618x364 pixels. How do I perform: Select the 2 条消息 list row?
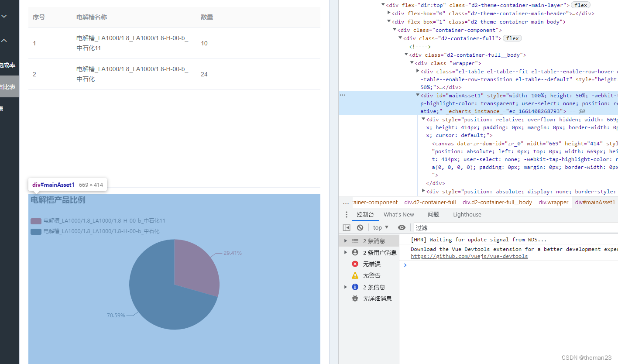369,240
